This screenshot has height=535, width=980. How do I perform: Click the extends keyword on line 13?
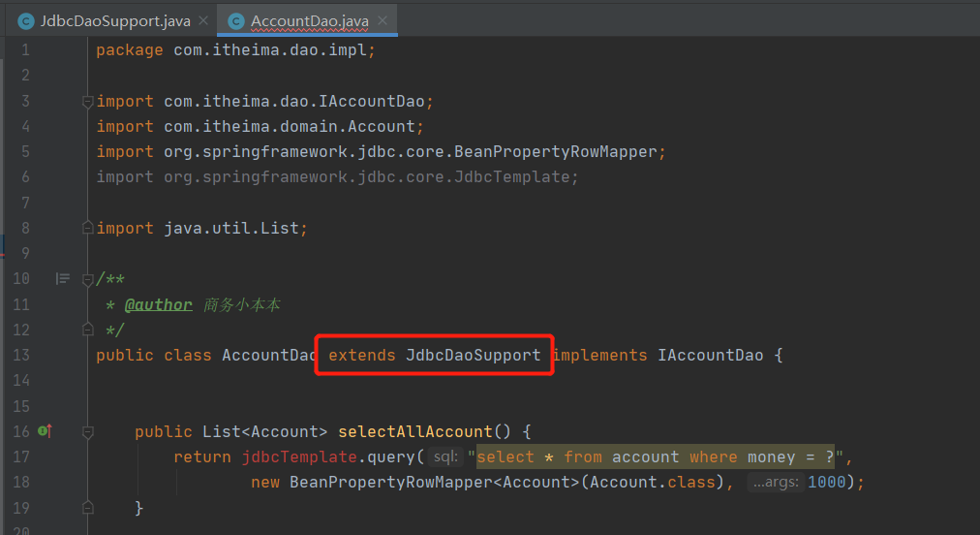point(362,356)
